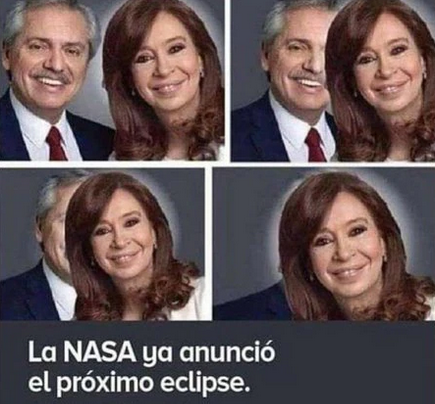Click the woman's face in the bottom-right panel

(345, 246)
